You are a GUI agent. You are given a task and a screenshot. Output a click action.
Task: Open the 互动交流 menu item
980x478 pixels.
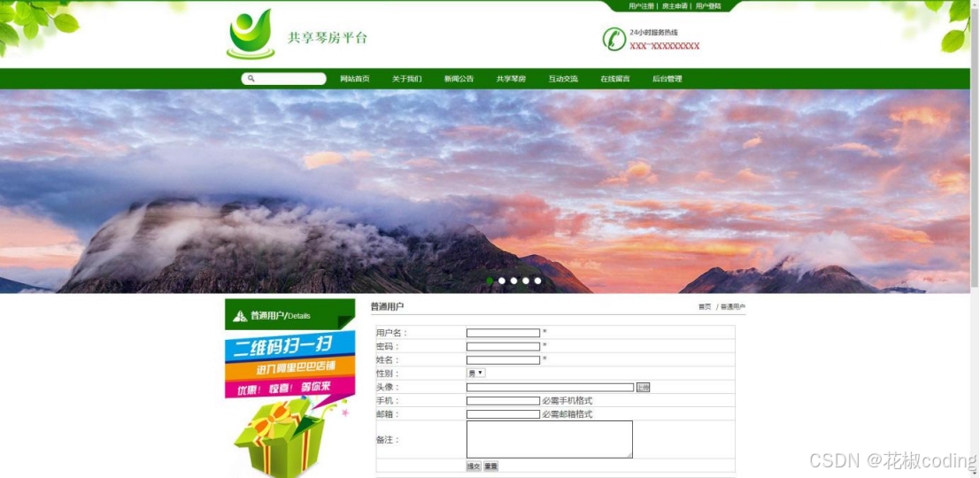tap(563, 79)
